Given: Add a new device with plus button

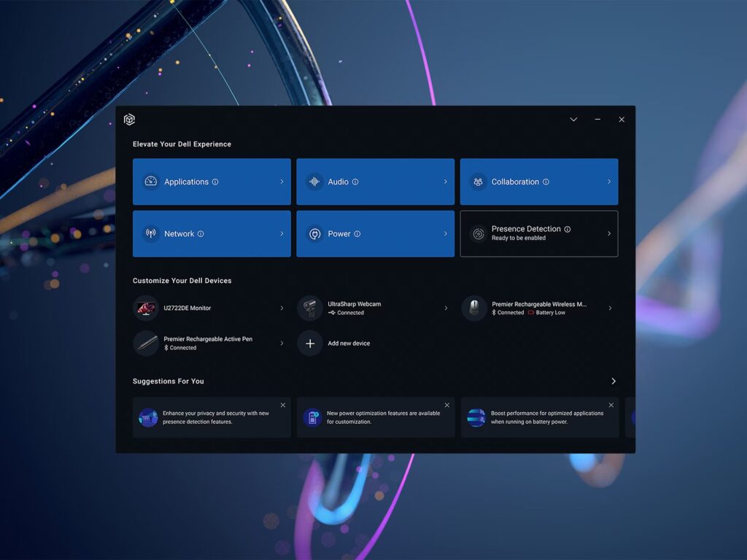Looking at the screenshot, I should (x=310, y=343).
